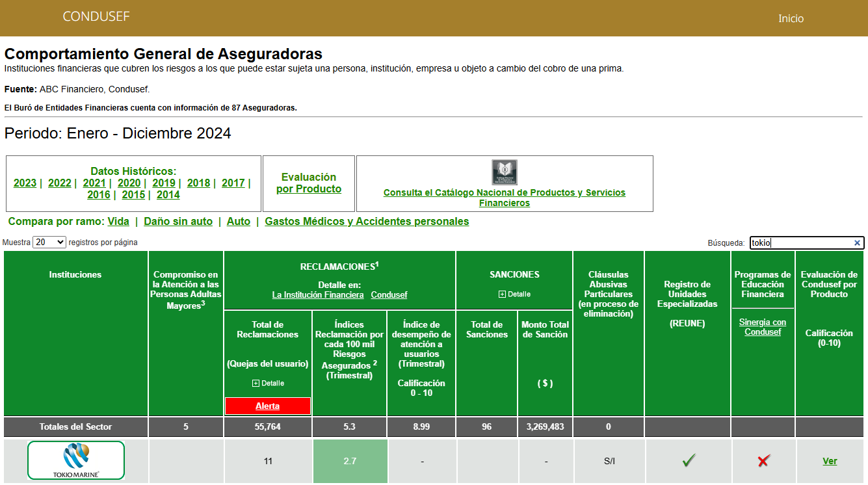Click the green REUNE checkmark
This screenshot has height=485, width=868.
point(689,461)
